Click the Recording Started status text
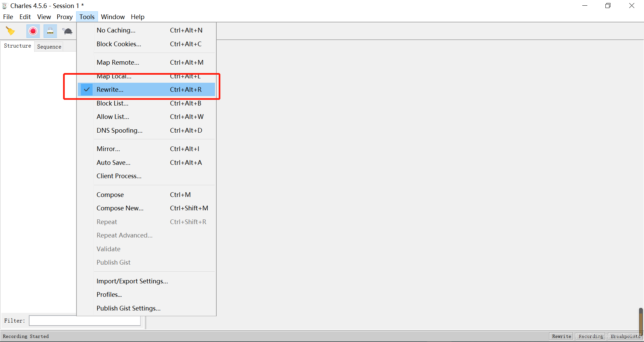644x342 pixels. click(26, 336)
